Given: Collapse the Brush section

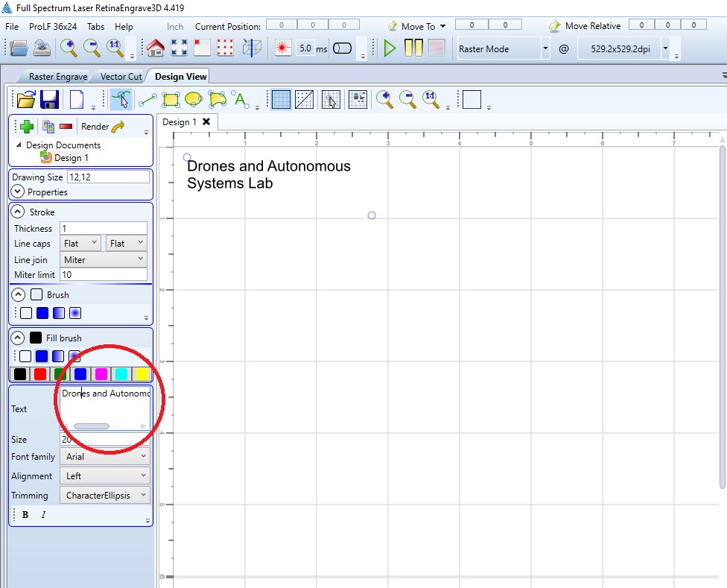Looking at the screenshot, I should (x=18, y=295).
